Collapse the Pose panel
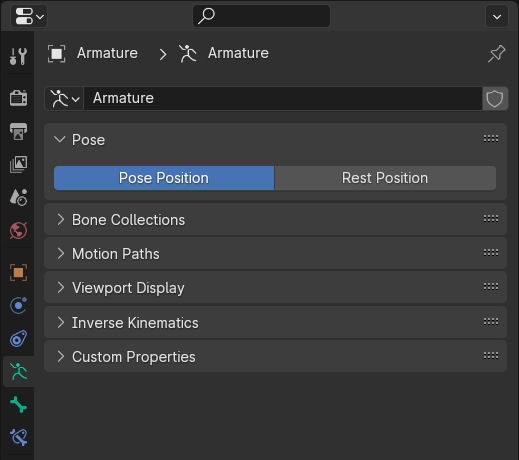This screenshot has width=519, height=460. [x=60, y=139]
